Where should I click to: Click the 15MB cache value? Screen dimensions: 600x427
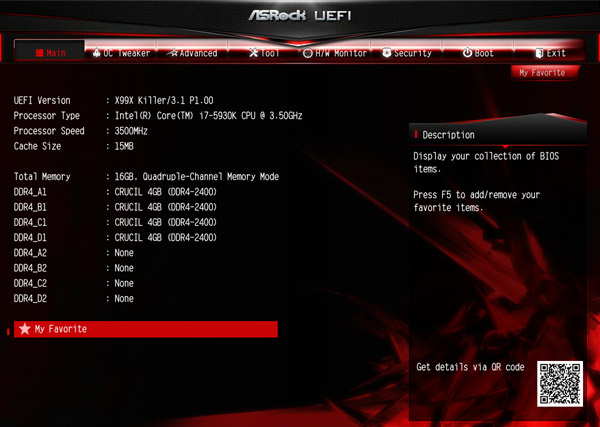click(x=124, y=146)
